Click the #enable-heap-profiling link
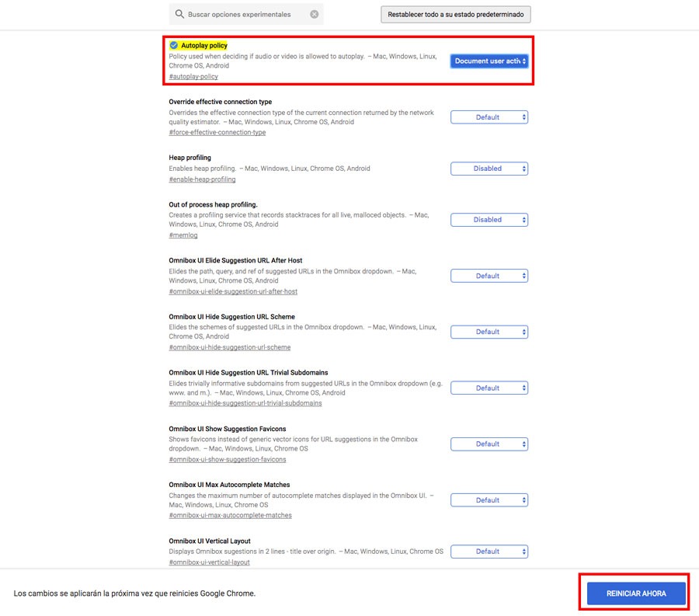Viewport: 699px width, 616px height. pos(202,179)
